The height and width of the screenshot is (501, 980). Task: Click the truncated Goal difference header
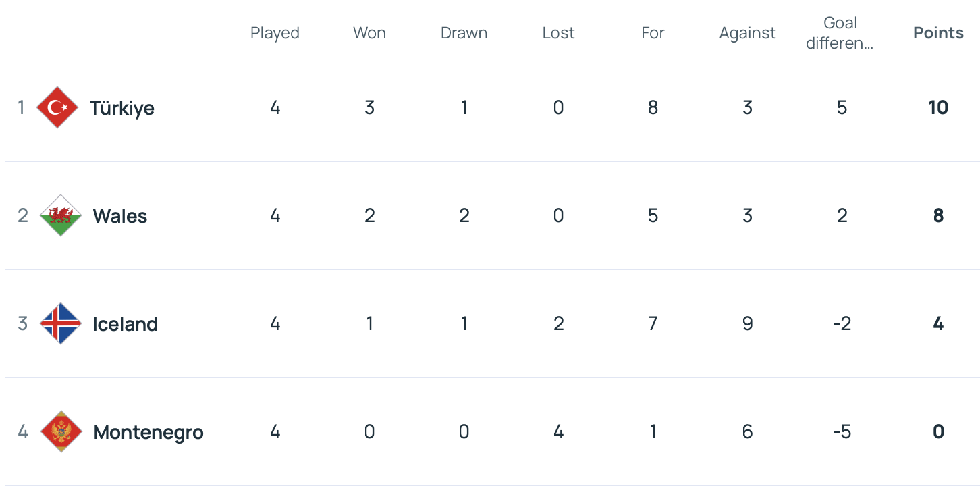[x=840, y=33]
